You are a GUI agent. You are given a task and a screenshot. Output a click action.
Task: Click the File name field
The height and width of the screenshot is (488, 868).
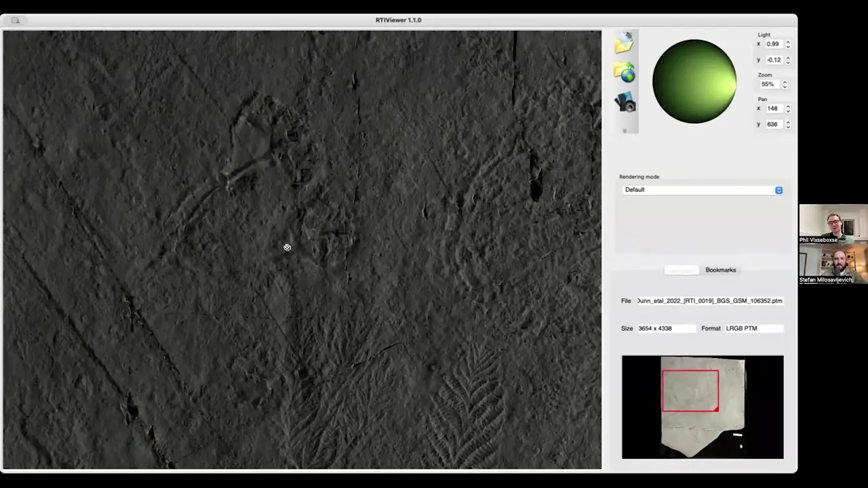709,301
